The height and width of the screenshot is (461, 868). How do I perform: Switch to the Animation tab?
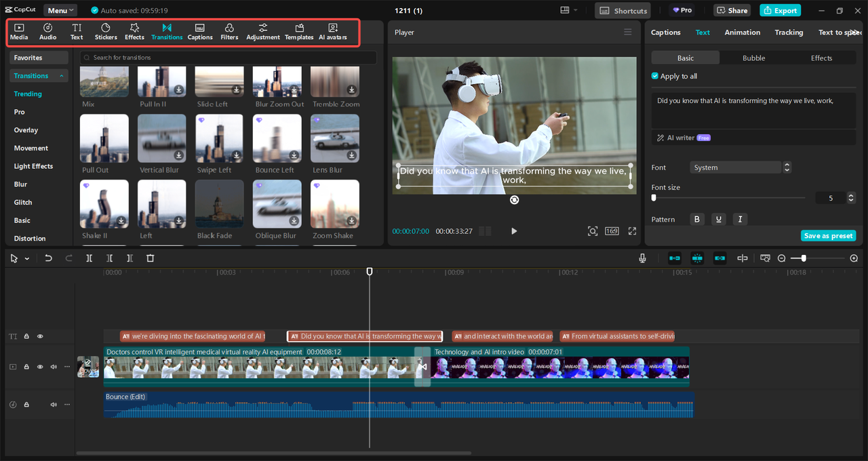pyautogui.click(x=743, y=33)
